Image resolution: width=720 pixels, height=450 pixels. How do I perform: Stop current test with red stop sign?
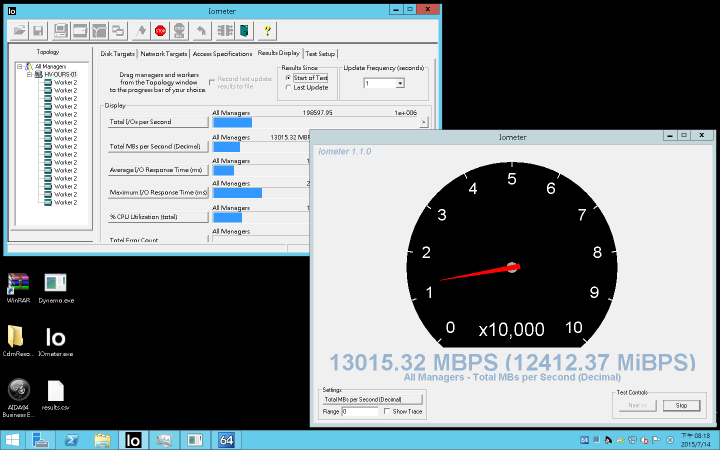pos(160,31)
